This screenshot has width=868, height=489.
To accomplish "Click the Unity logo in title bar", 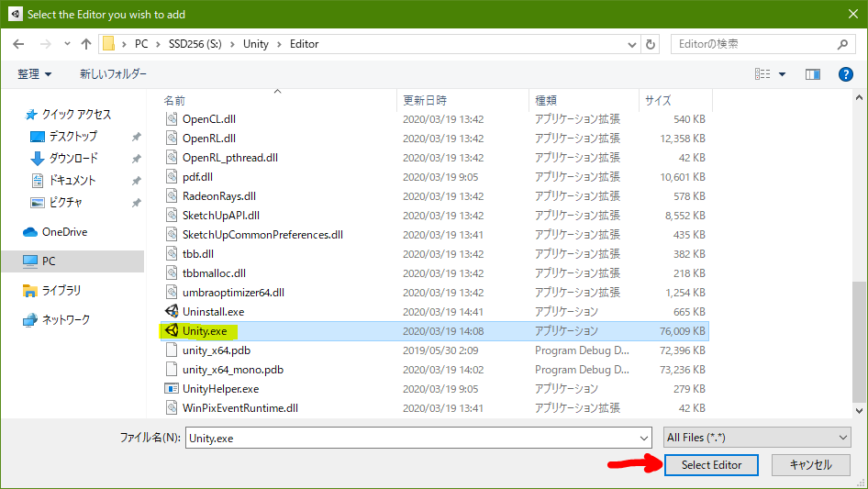I will click(x=15, y=14).
